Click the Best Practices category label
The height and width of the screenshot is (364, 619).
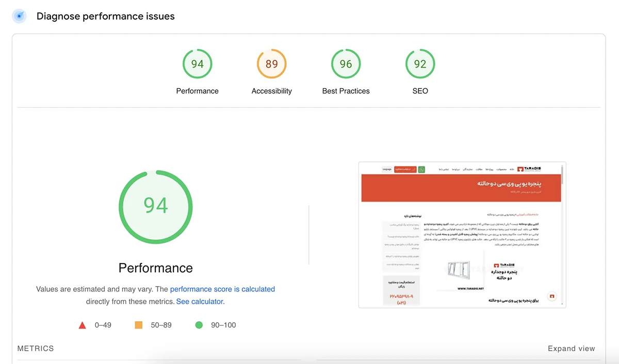pos(346,91)
